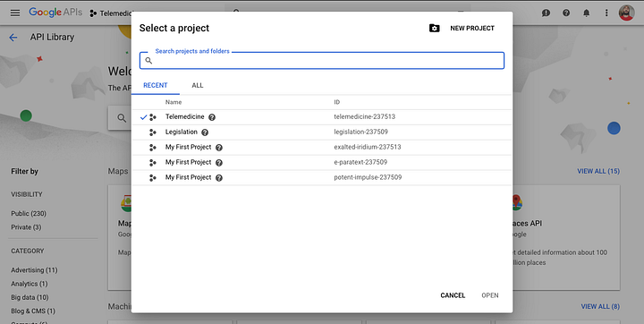The width and height of the screenshot is (644, 324).
Task: Open the hamburger navigation menu
Action: pyautogui.click(x=15, y=13)
